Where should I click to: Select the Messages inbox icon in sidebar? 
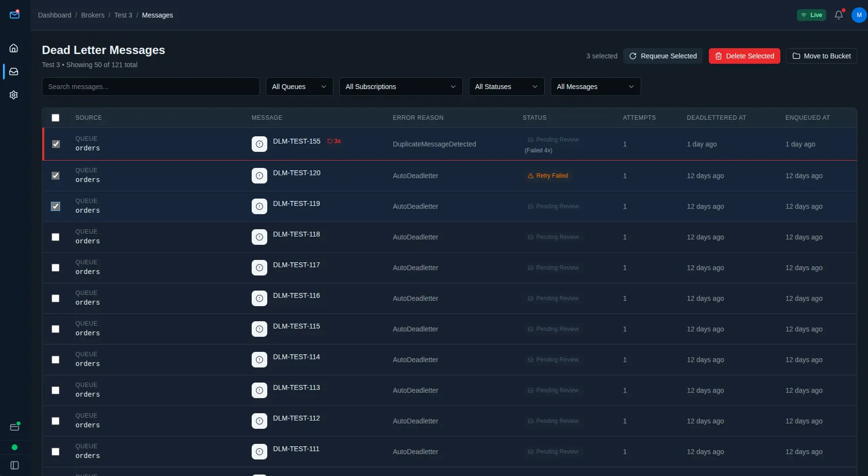tap(14, 71)
